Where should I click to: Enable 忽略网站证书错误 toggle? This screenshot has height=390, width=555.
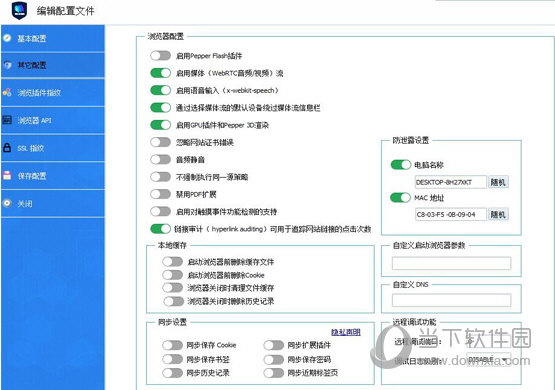pos(160,142)
